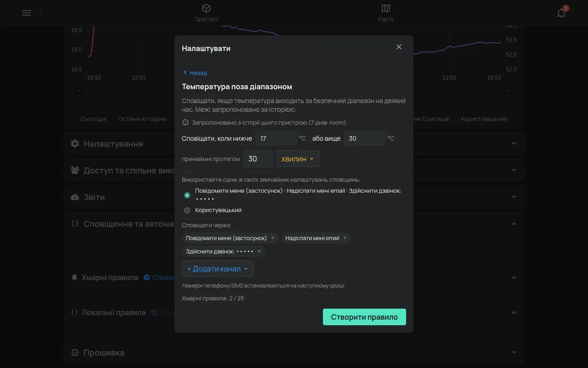Open the Пристрої cube icon
Image resolution: width=588 pixels, height=368 pixels.
[206, 8]
